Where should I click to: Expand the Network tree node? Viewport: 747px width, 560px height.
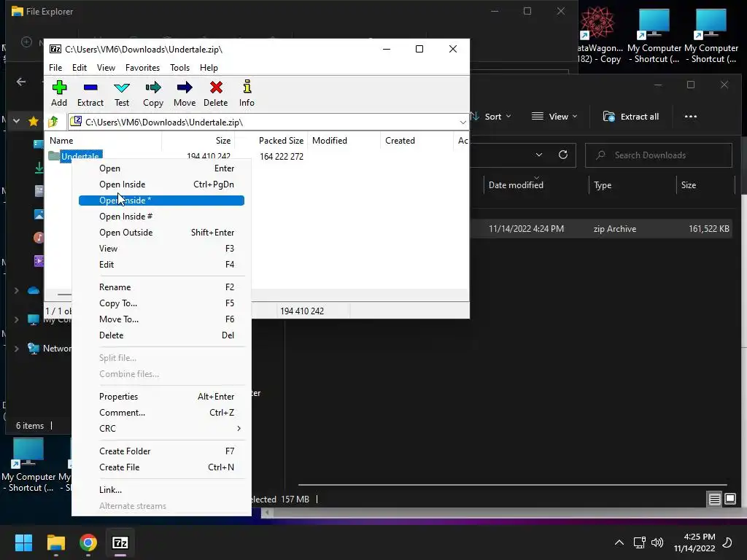pos(16,349)
